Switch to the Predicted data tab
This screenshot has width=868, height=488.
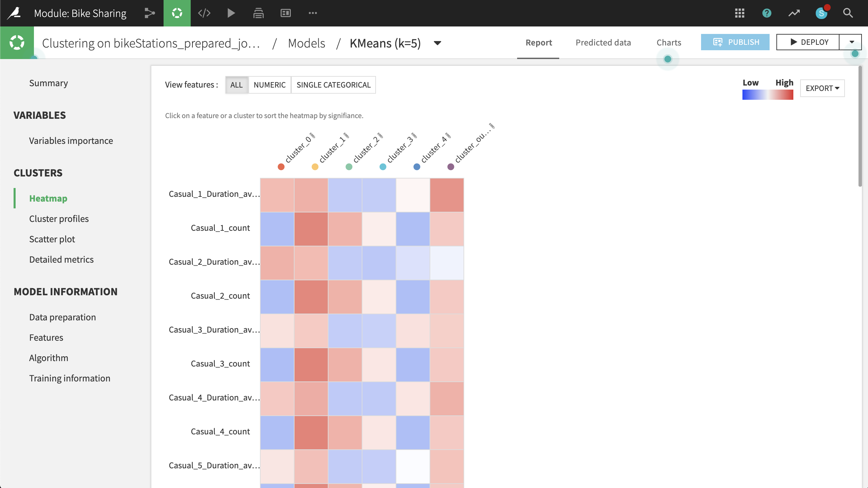pos(603,42)
